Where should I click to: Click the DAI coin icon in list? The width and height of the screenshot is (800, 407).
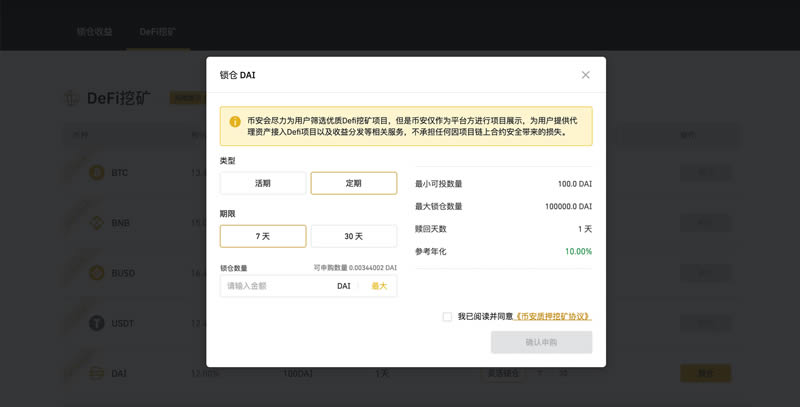[x=97, y=373]
